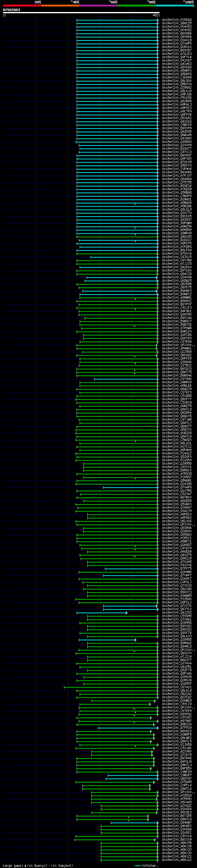197x868 pixels.
Task: Select label UniRef100_C5IW58
Action: tap(176, 396)
